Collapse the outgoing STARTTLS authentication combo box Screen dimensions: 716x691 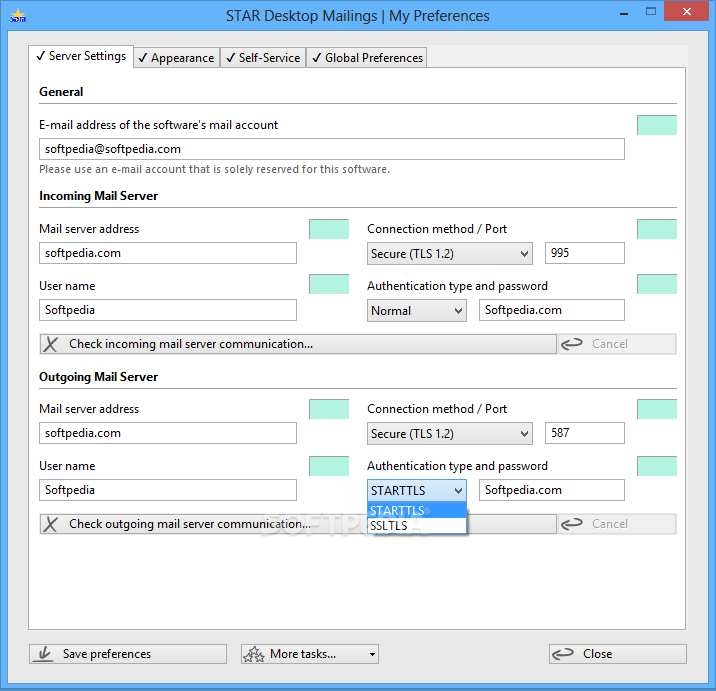pos(416,491)
